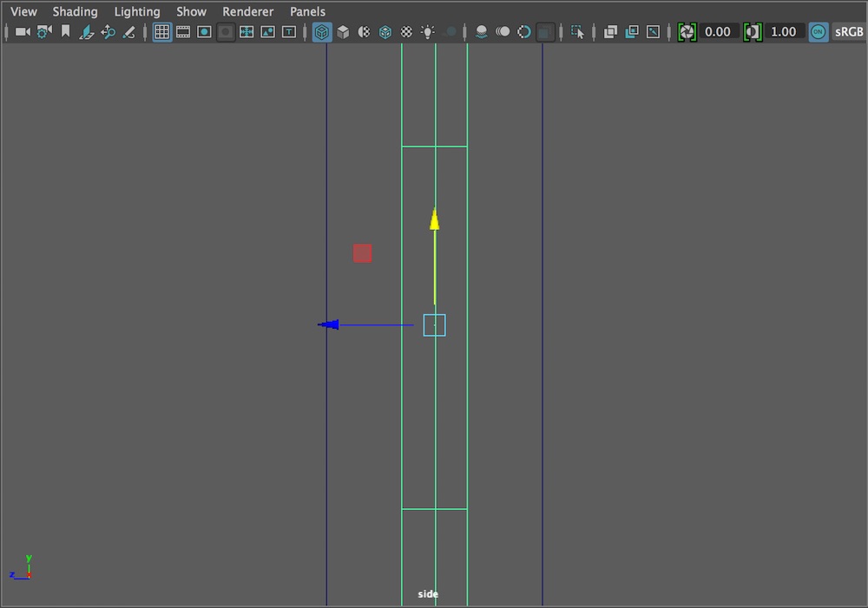Image resolution: width=868 pixels, height=608 pixels.
Task: Toggle the View Transform ON button
Action: tap(819, 32)
